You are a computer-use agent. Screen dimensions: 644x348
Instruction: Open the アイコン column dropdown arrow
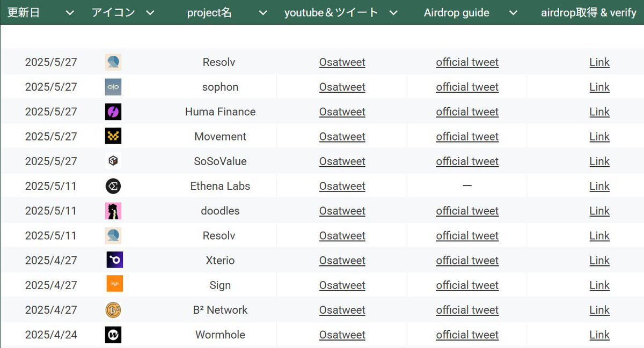(x=150, y=13)
